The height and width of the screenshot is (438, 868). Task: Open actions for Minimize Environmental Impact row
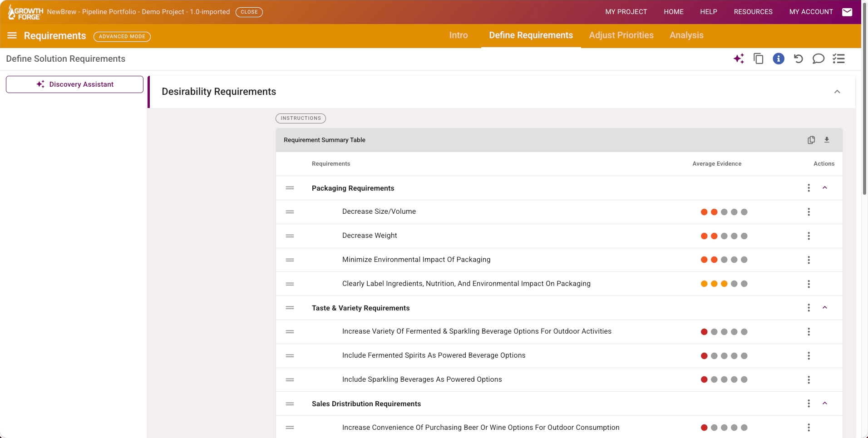point(809,260)
